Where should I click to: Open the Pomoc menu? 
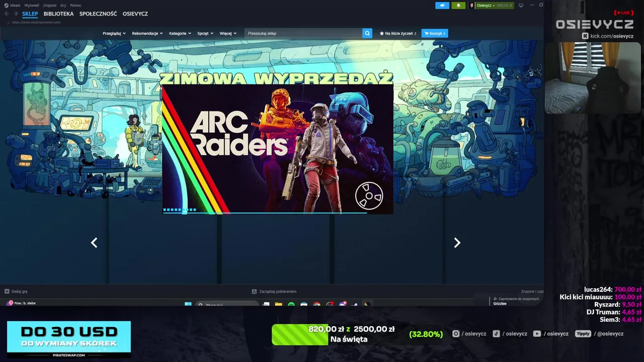75,6
